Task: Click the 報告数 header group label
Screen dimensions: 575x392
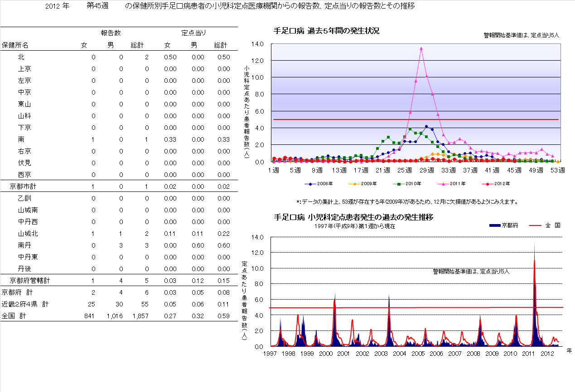Action: tap(111, 33)
